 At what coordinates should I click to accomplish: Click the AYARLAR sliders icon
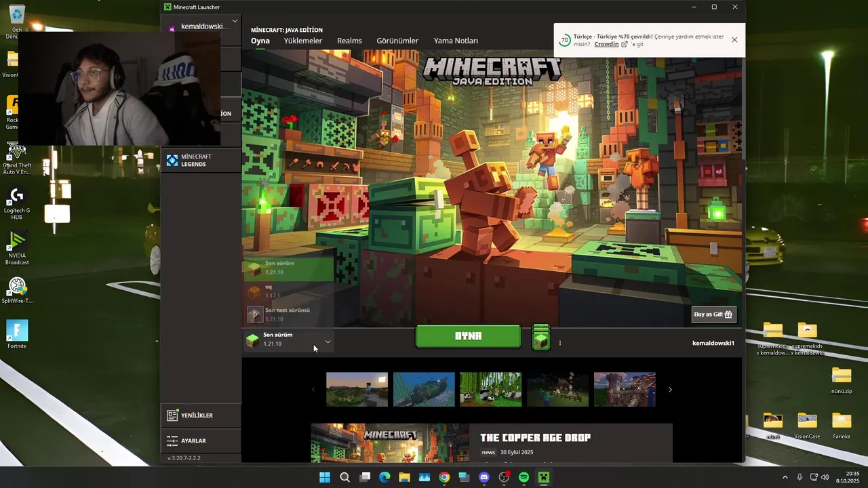(172, 441)
